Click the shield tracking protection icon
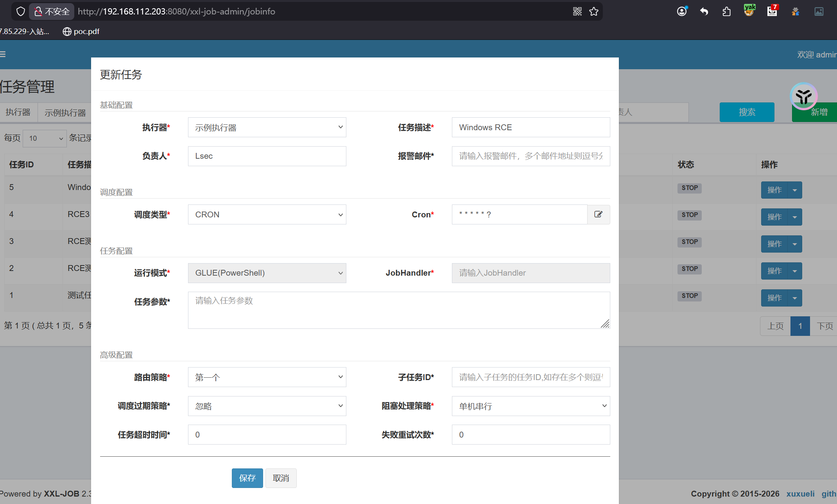This screenshot has width=837, height=504. (x=20, y=11)
